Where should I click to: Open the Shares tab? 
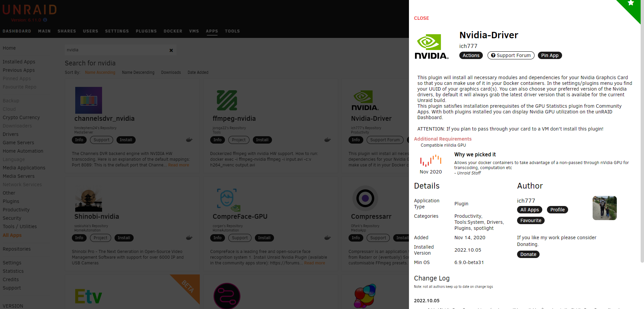point(67,31)
